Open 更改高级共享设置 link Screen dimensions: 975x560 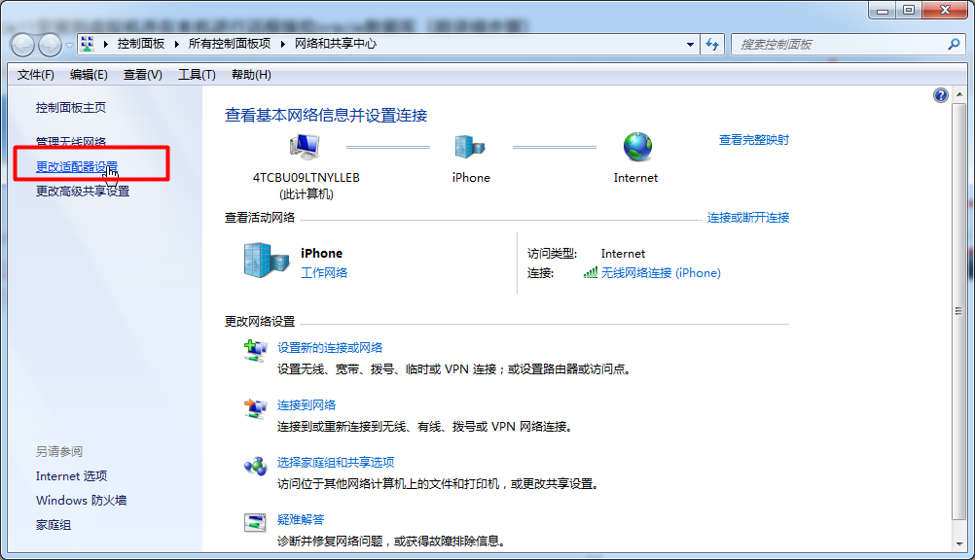(83, 192)
